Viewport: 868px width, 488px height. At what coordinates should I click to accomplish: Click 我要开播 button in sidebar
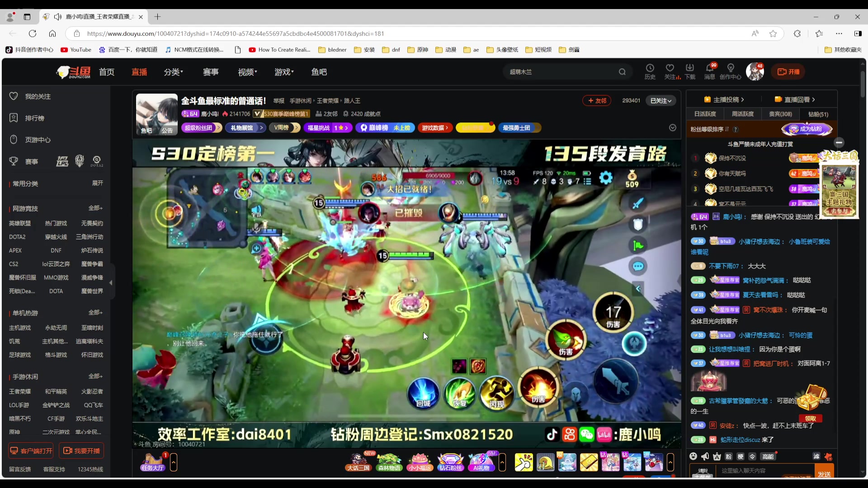coord(82,450)
